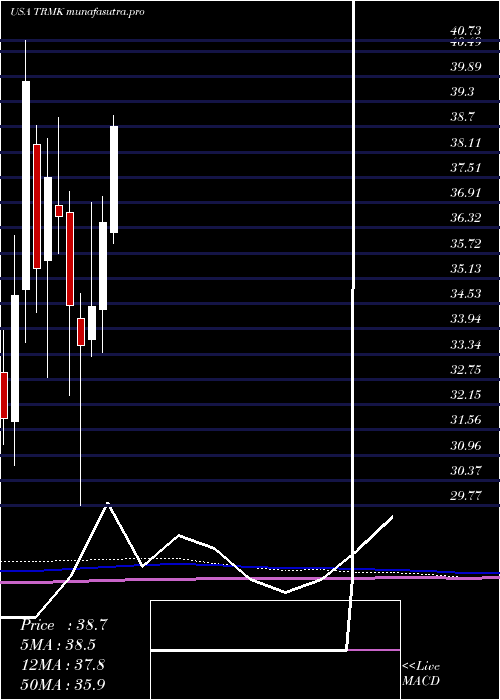Click the 40.73 price axis label
This screenshot has width=500, height=700.
click(466, 30)
